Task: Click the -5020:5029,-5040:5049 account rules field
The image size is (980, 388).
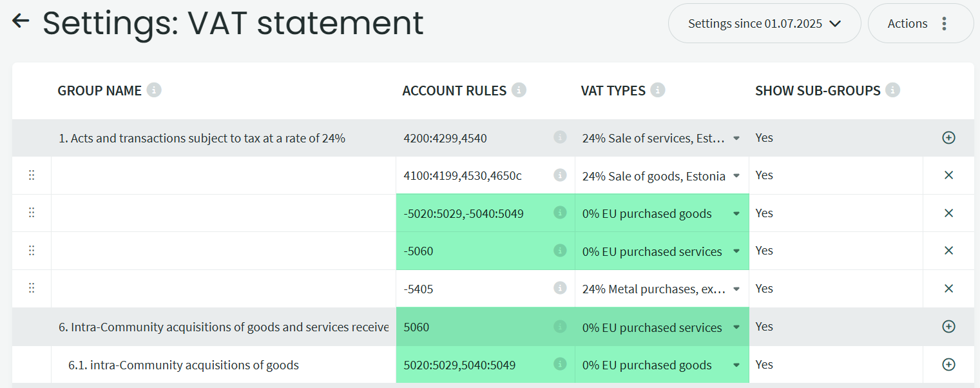Action: [474, 213]
